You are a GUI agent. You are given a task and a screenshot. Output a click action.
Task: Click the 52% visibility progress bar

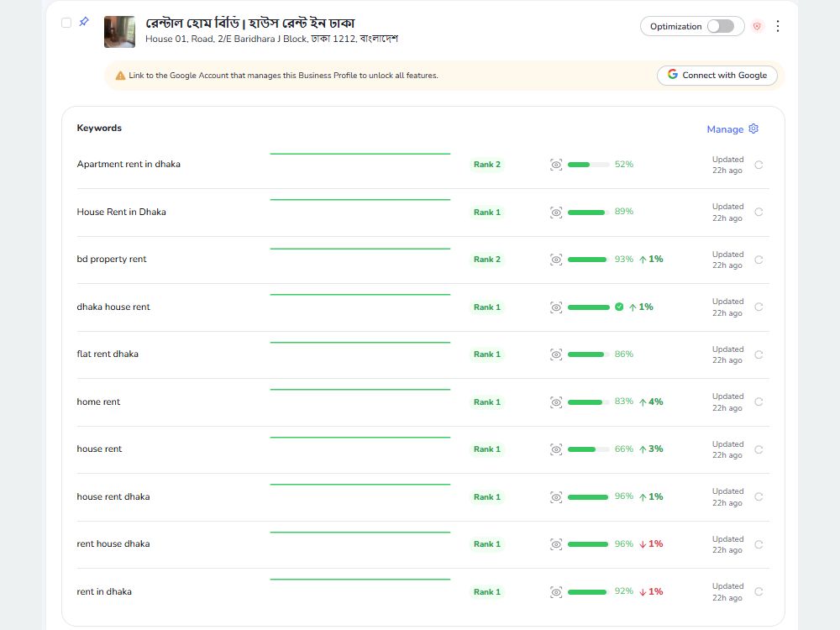click(588, 165)
